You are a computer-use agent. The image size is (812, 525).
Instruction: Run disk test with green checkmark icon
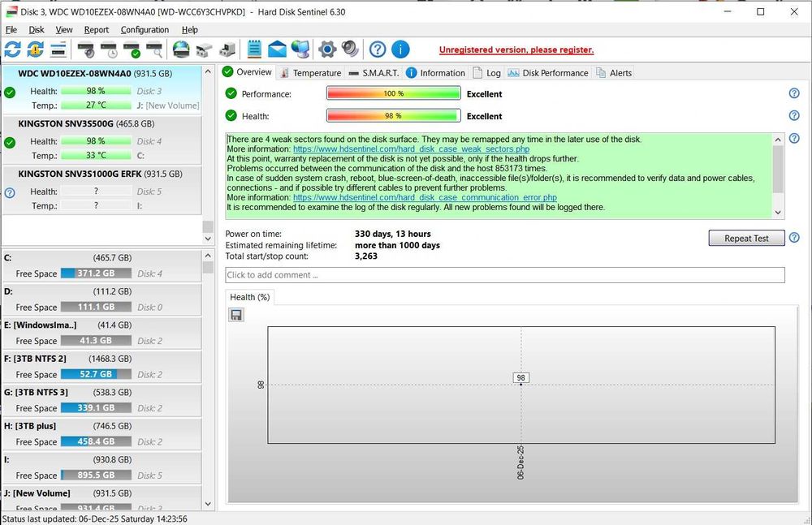[132, 49]
